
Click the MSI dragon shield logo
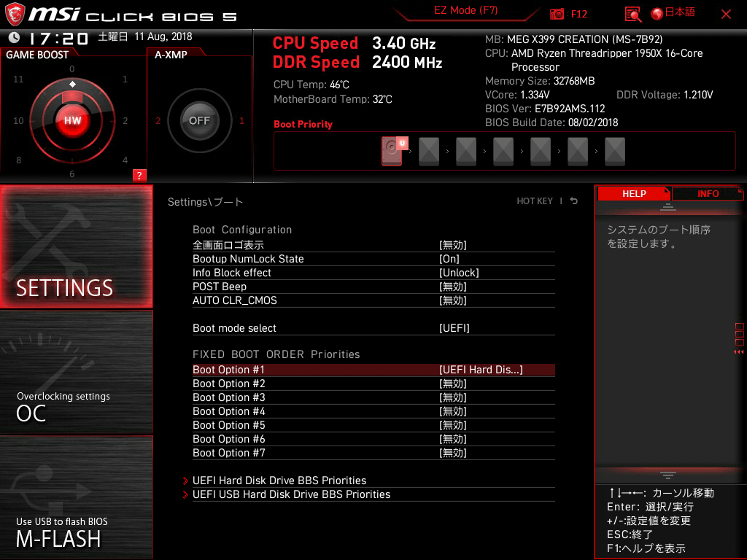pyautogui.click(x=15, y=13)
